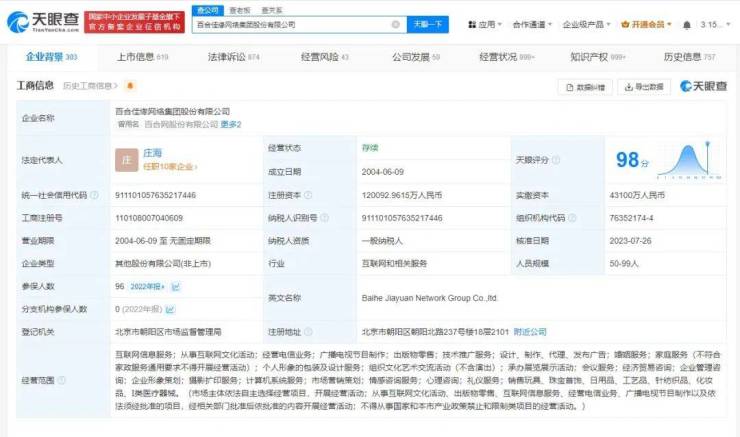Image resolution: width=740 pixels, height=437 pixels.
Task: Open the 应用 apps dropdown menu
Action: coord(485,23)
